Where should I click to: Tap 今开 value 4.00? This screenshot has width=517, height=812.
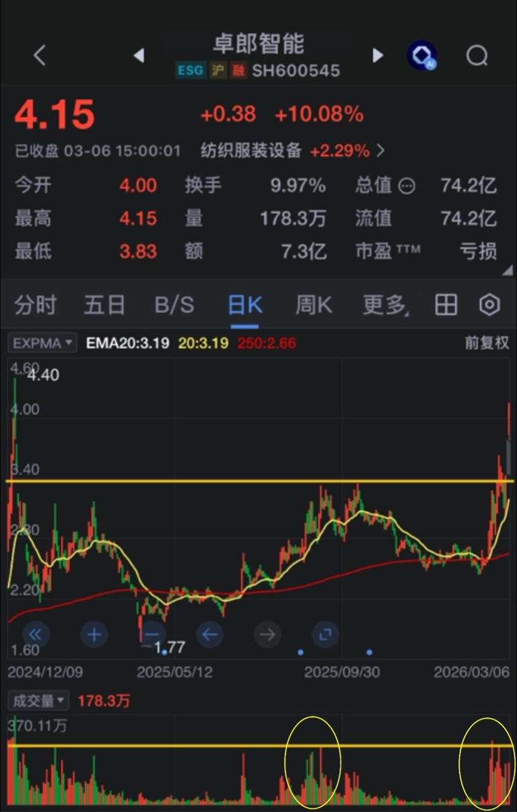click(x=138, y=186)
